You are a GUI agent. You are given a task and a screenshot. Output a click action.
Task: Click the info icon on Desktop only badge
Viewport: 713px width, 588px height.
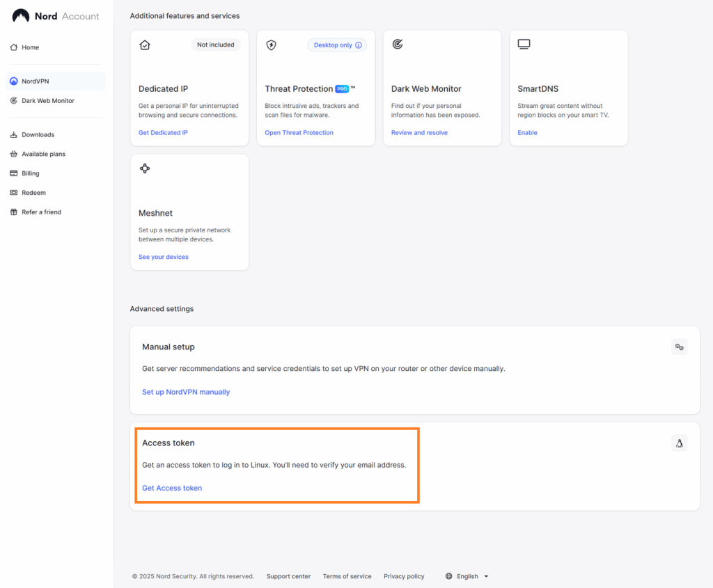click(x=359, y=45)
